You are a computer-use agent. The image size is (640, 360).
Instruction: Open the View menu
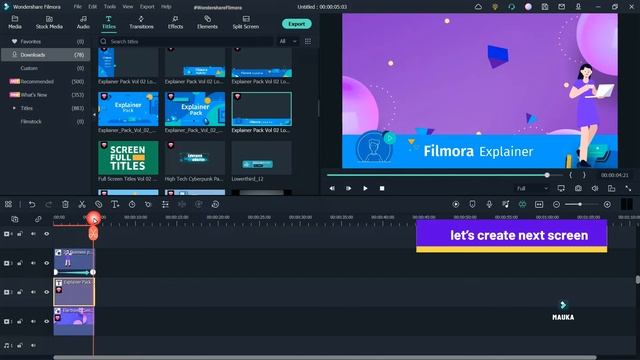(128, 7)
